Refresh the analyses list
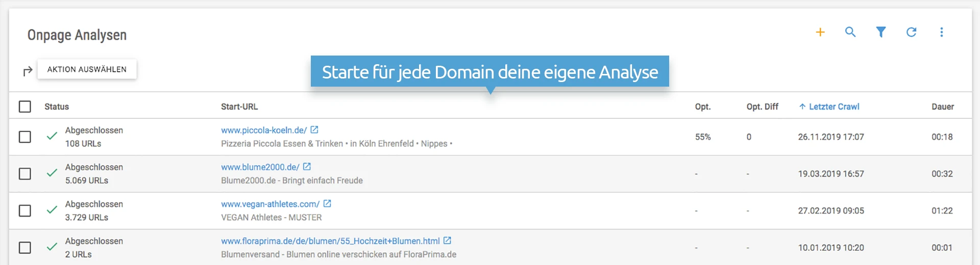Screen dimensions: 980x265 click(x=911, y=32)
